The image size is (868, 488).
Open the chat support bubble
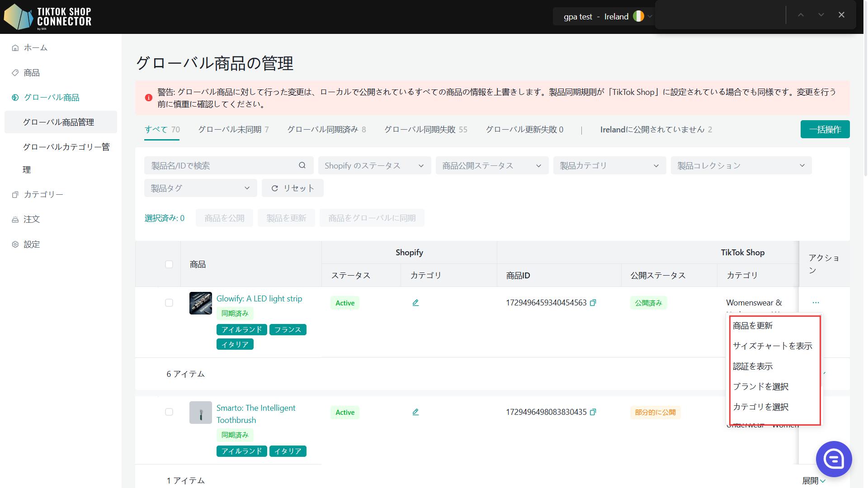point(834,459)
